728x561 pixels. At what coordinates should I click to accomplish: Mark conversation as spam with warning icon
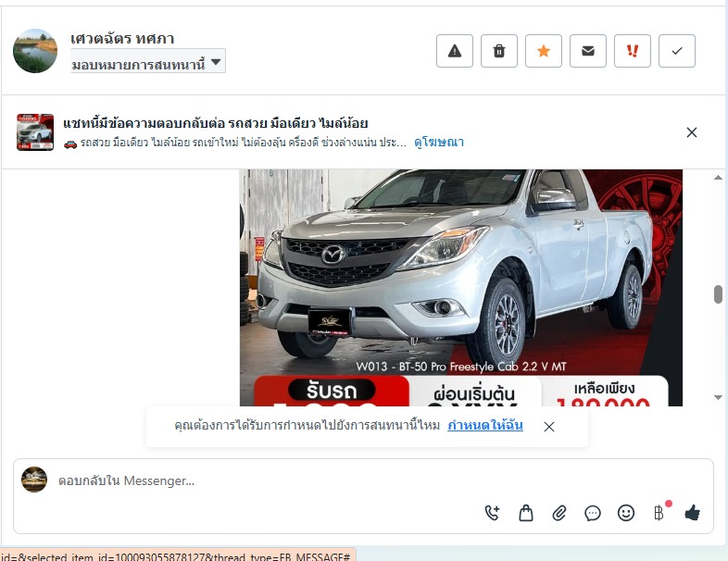coord(455,51)
